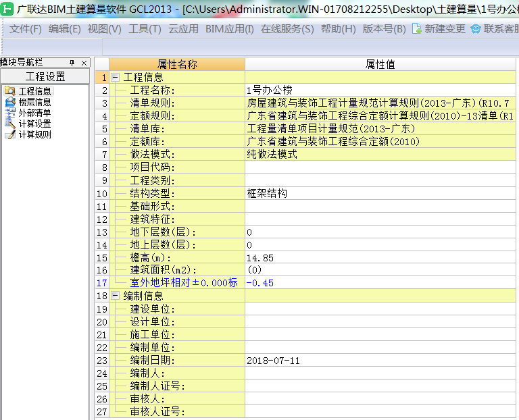The height and width of the screenshot is (420, 519).
Task: Click the 计算规则 sidebar icon
Action: [x=10, y=134]
